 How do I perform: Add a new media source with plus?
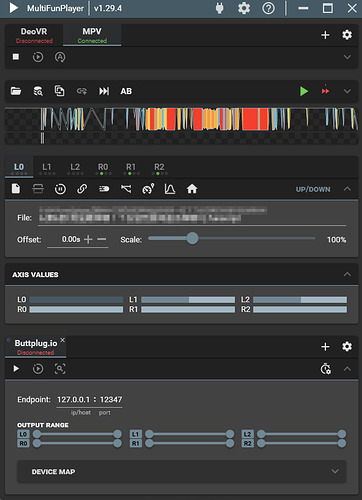coord(325,35)
